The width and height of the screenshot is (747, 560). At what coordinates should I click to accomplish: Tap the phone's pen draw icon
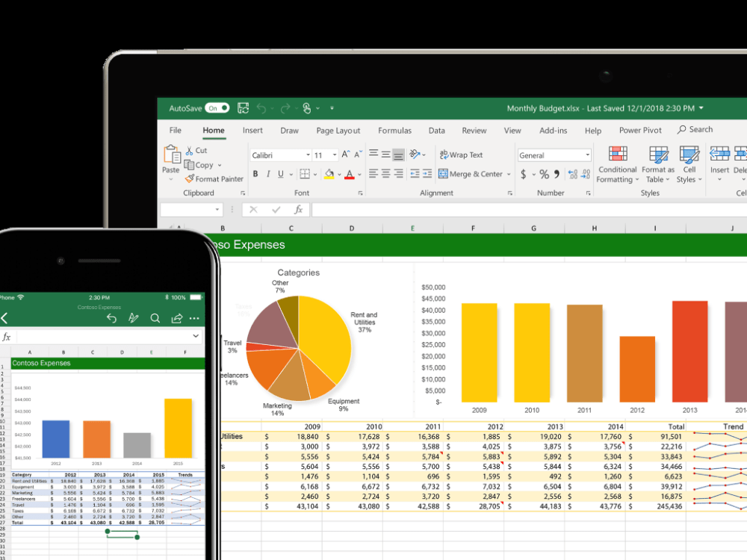(x=134, y=318)
